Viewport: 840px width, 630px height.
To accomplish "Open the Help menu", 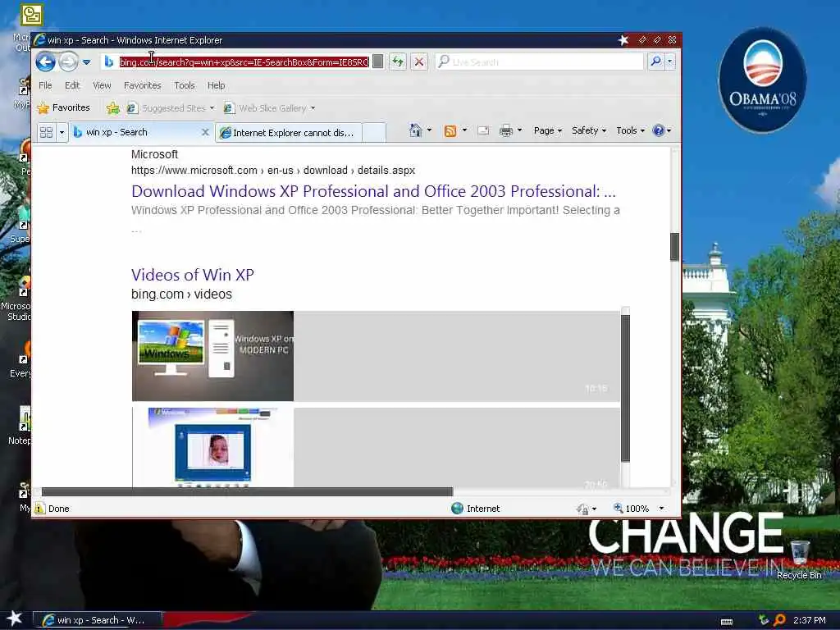I will [217, 85].
